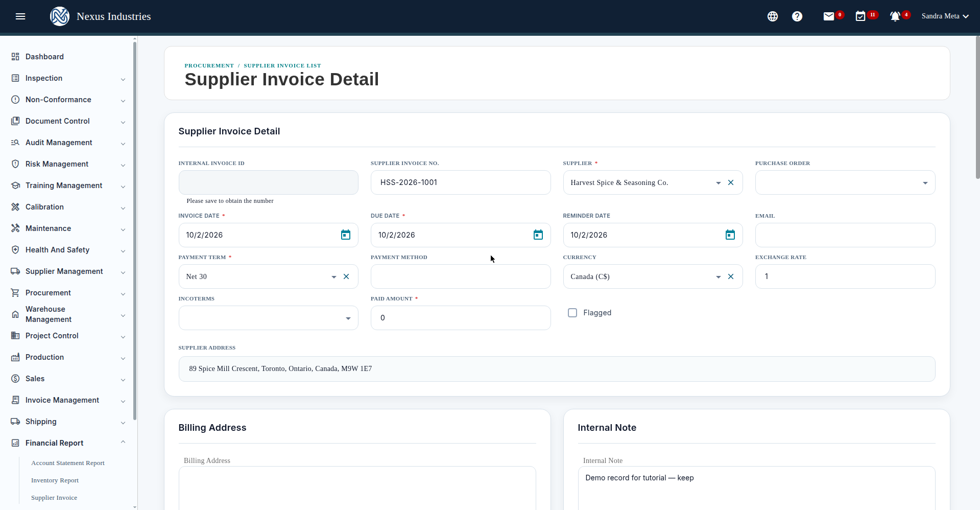Click the Dashboard sidebar icon
980x510 pixels.
pyautogui.click(x=15, y=57)
